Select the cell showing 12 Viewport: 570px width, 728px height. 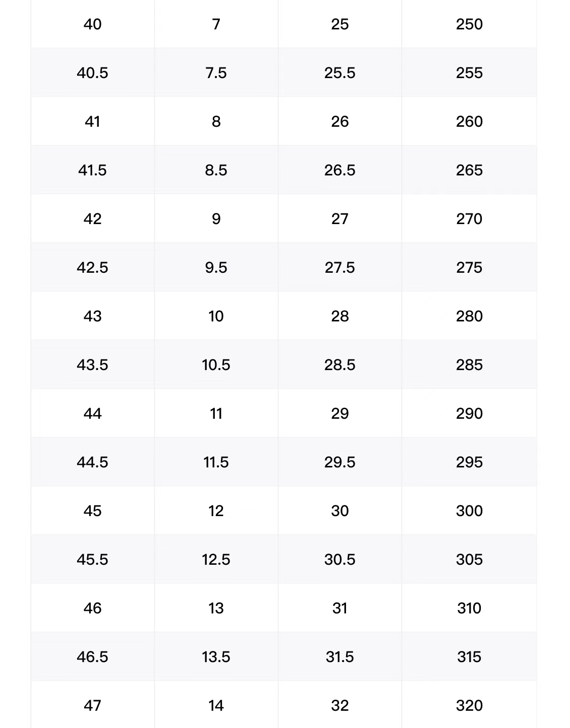click(x=216, y=511)
